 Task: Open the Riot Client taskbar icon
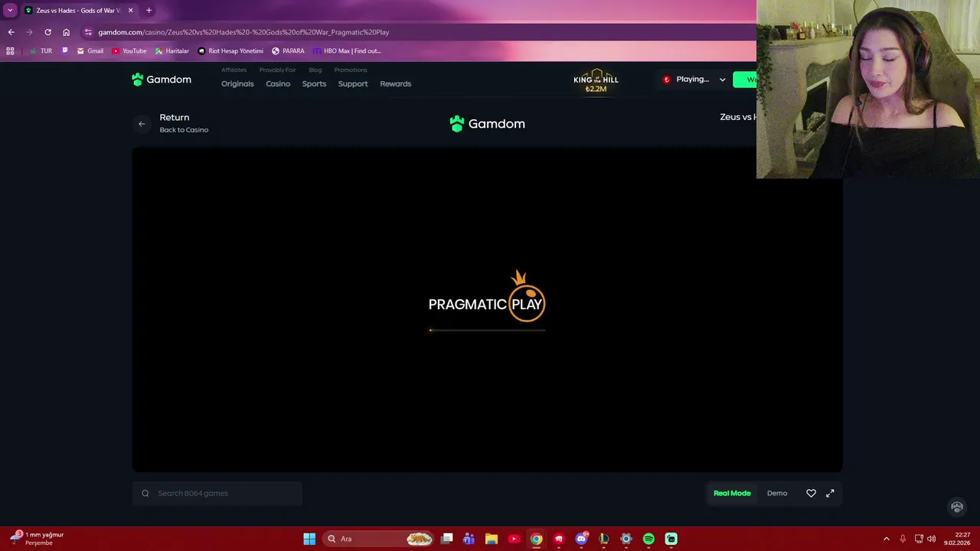click(x=559, y=539)
